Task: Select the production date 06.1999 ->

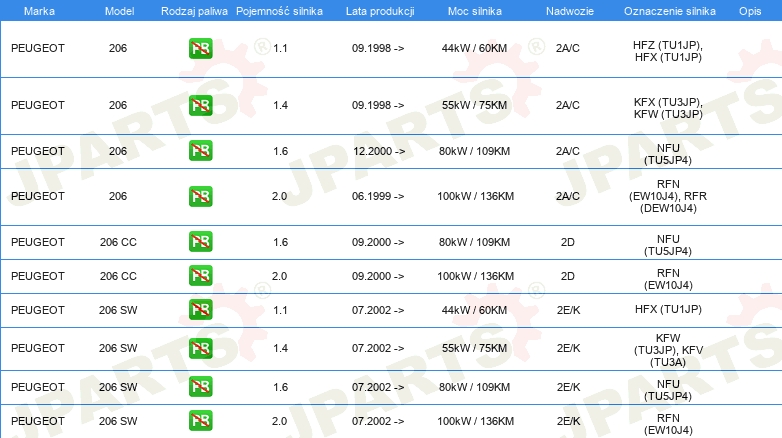Action: (x=378, y=196)
